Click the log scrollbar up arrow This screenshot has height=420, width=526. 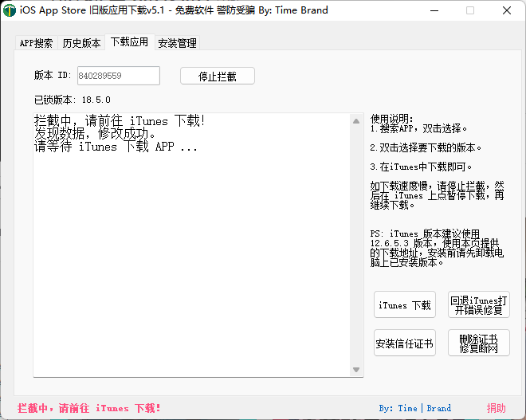pos(356,121)
